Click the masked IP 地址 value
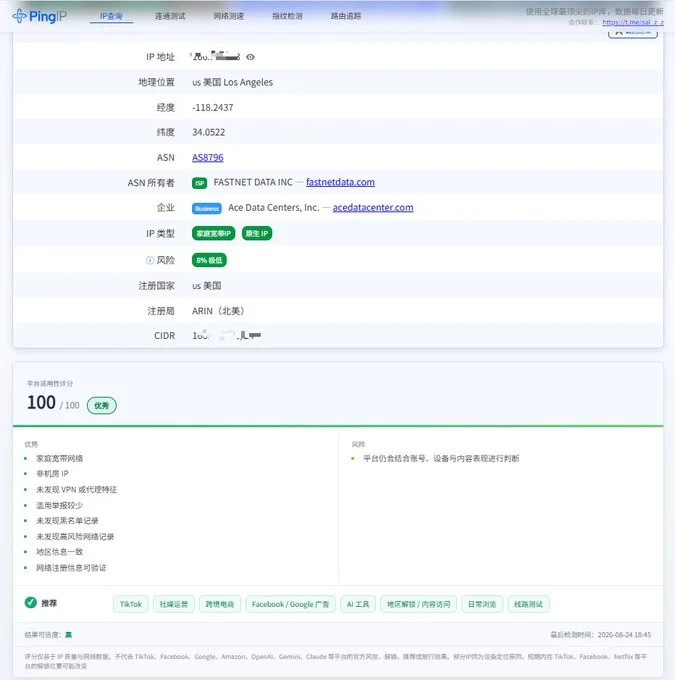 point(215,56)
